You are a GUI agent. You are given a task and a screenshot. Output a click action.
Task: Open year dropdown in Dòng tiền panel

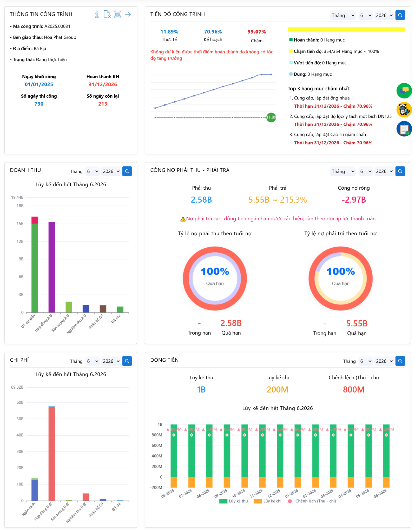click(384, 361)
